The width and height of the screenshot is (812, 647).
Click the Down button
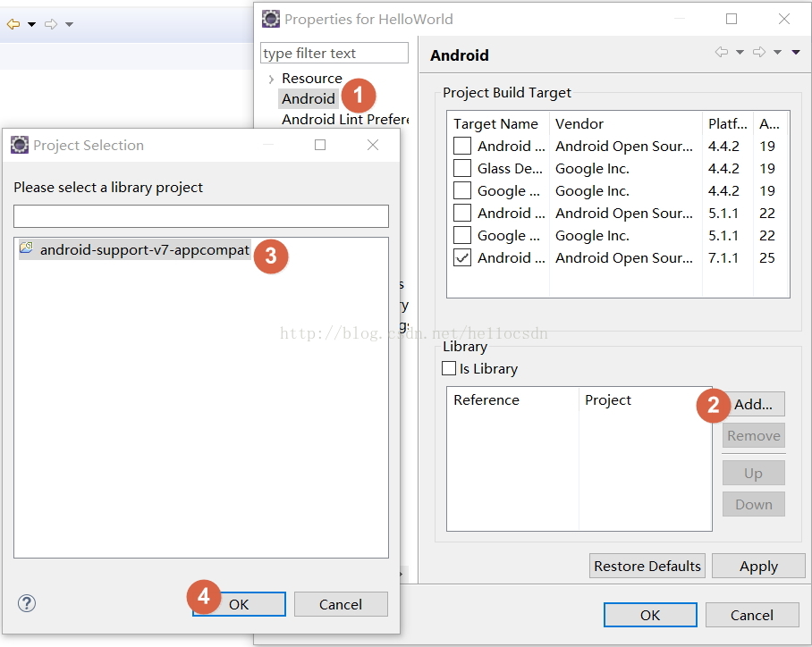754,504
